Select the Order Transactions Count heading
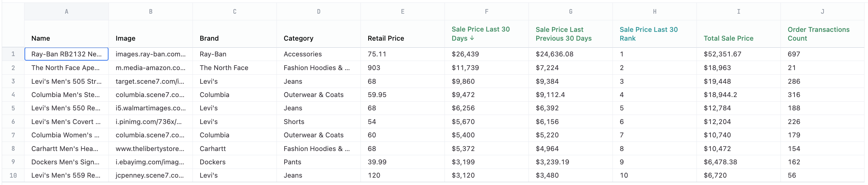This screenshot has width=868, height=185. coord(818,34)
